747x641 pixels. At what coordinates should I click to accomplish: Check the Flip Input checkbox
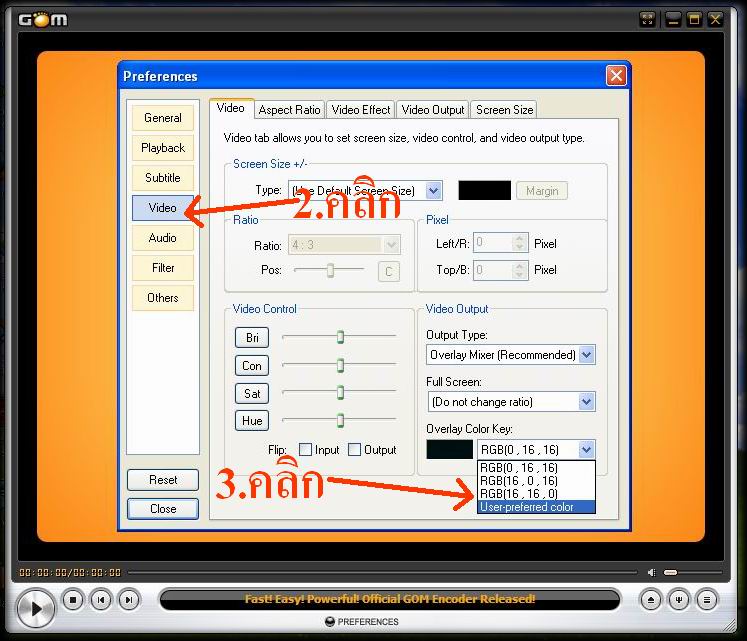(x=305, y=449)
